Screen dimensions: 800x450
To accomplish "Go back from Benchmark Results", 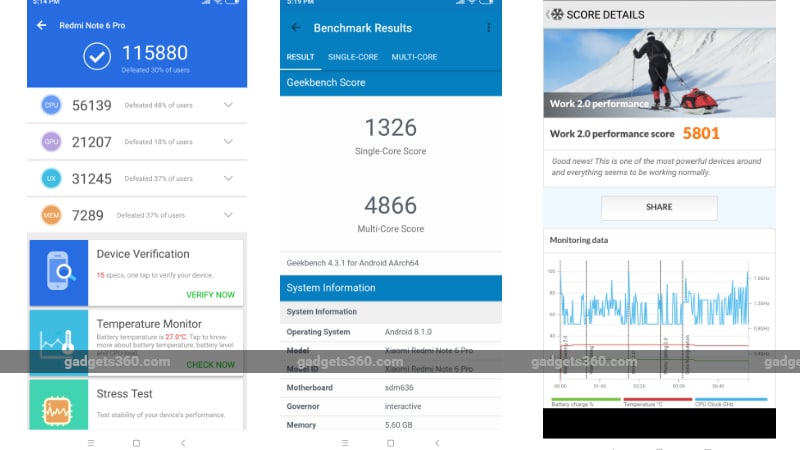I will (x=296, y=28).
